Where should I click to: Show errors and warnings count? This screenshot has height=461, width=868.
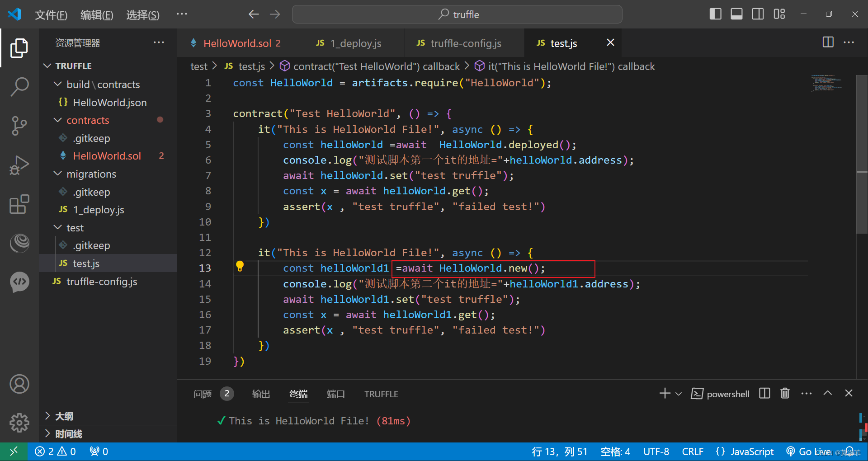pyautogui.click(x=55, y=452)
